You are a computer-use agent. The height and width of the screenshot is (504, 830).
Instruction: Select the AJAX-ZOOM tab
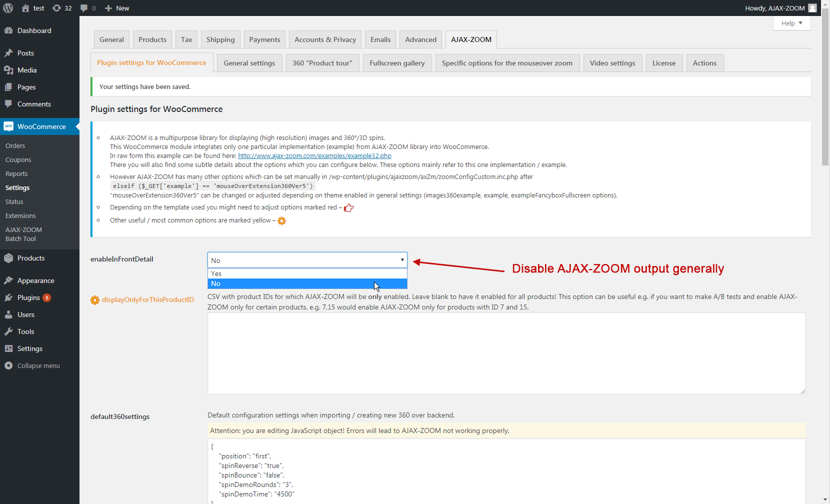(471, 39)
